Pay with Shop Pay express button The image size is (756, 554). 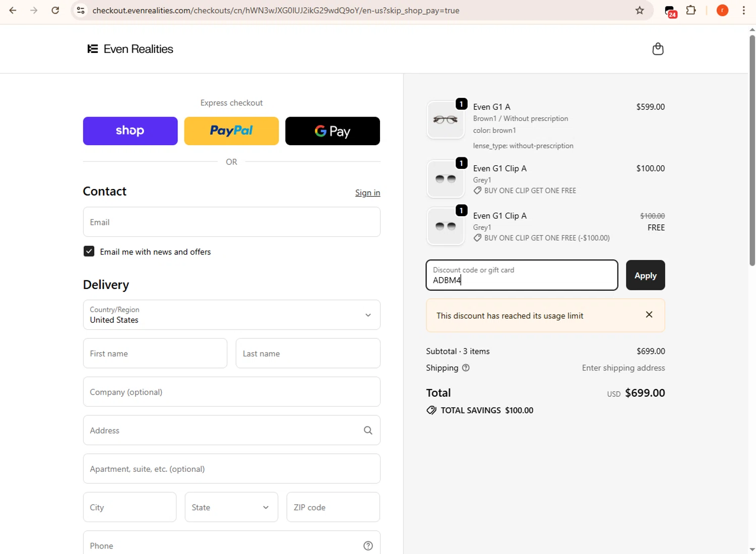[x=130, y=131]
